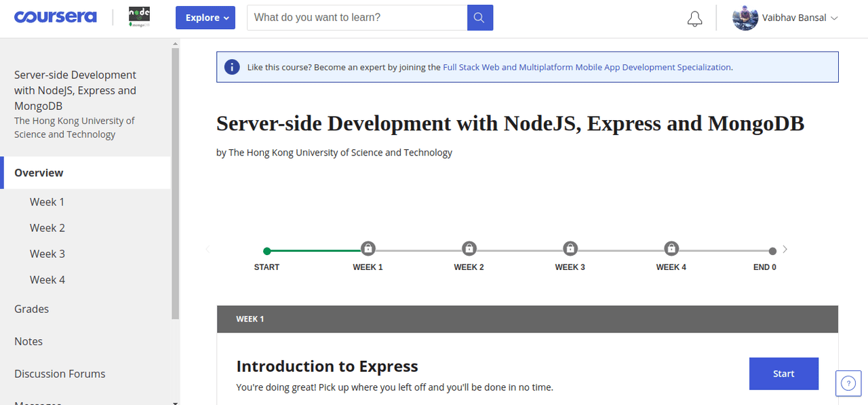Click the WEEK 1 section header
This screenshot has height=405, width=868.
528,319
